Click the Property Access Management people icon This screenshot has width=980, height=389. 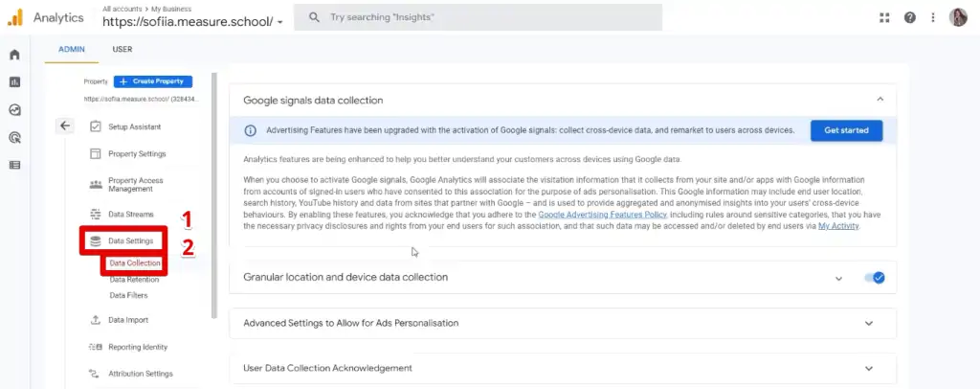[x=96, y=185]
